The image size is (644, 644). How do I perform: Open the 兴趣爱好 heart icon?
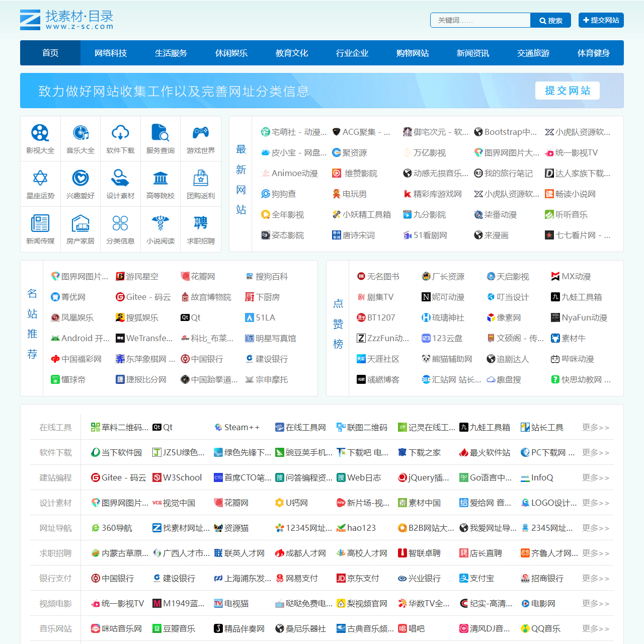80,178
